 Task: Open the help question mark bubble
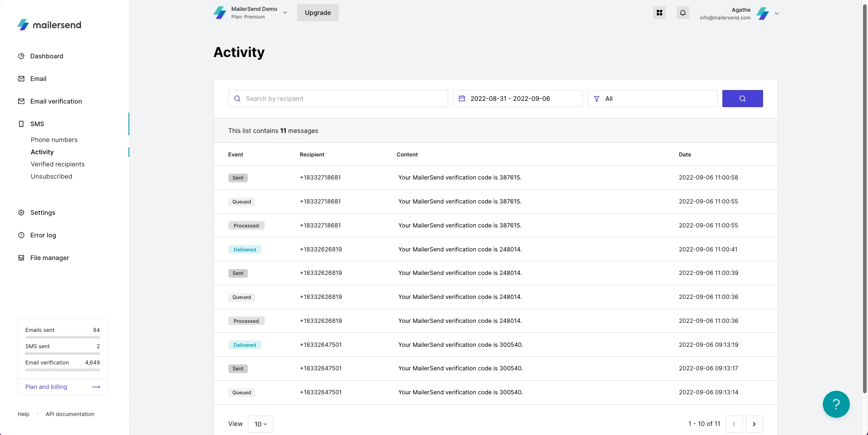pos(836,404)
